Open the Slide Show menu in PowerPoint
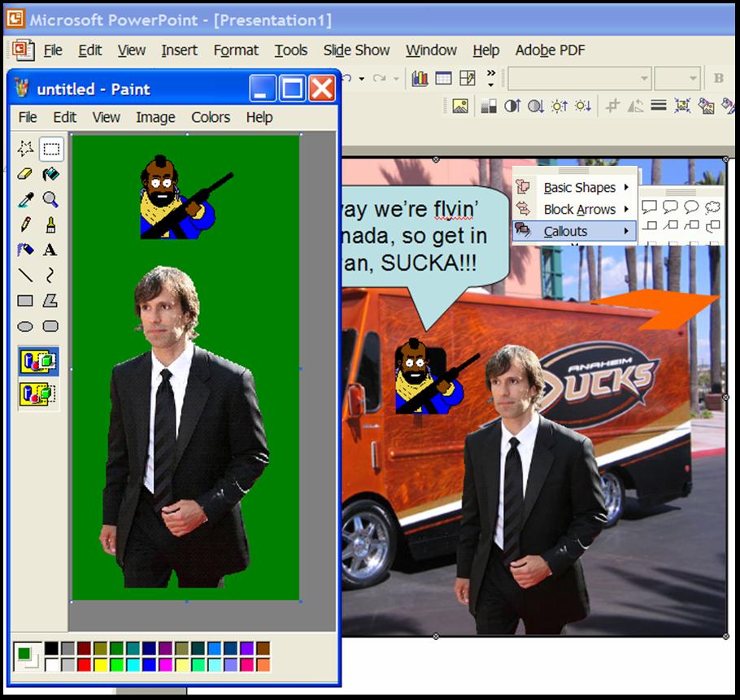 356,50
